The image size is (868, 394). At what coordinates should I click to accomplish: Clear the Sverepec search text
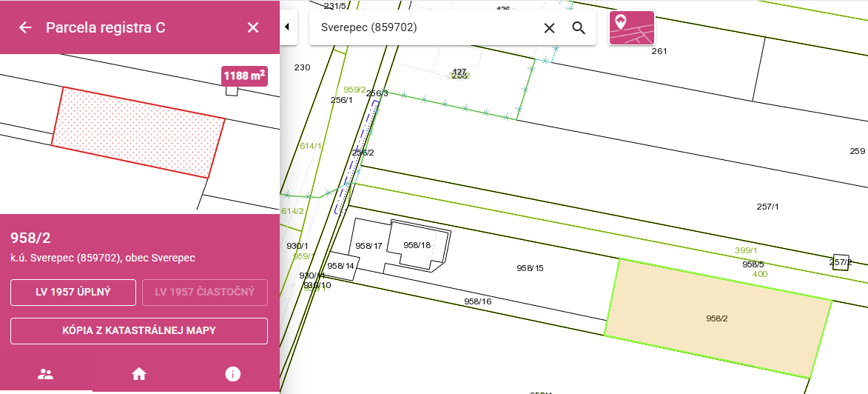pyautogui.click(x=549, y=27)
